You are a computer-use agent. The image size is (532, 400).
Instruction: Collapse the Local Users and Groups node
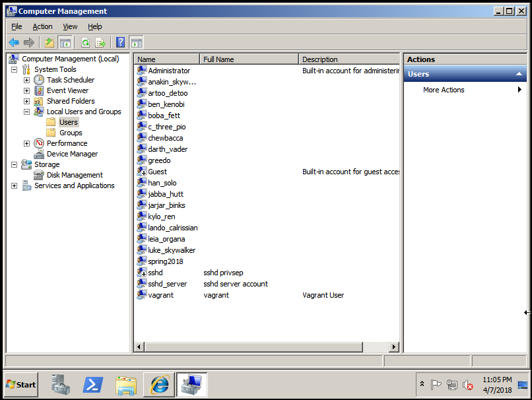(26, 112)
